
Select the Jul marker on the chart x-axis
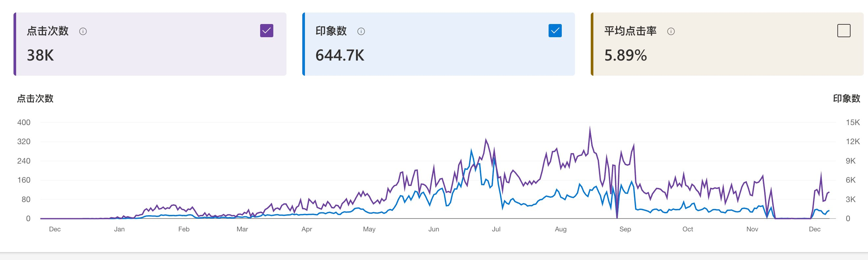[496, 229]
